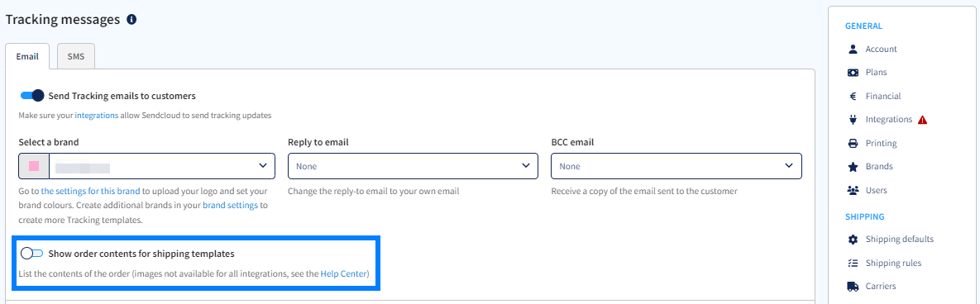The height and width of the screenshot is (304, 980).
Task: Open Printing via the printer icon
Action: pyautogui.click(x=853, y=143)
